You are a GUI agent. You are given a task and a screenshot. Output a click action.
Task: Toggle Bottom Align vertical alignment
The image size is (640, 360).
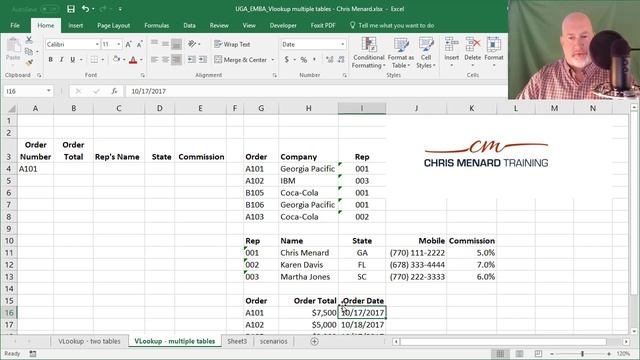tap(176, 44)
